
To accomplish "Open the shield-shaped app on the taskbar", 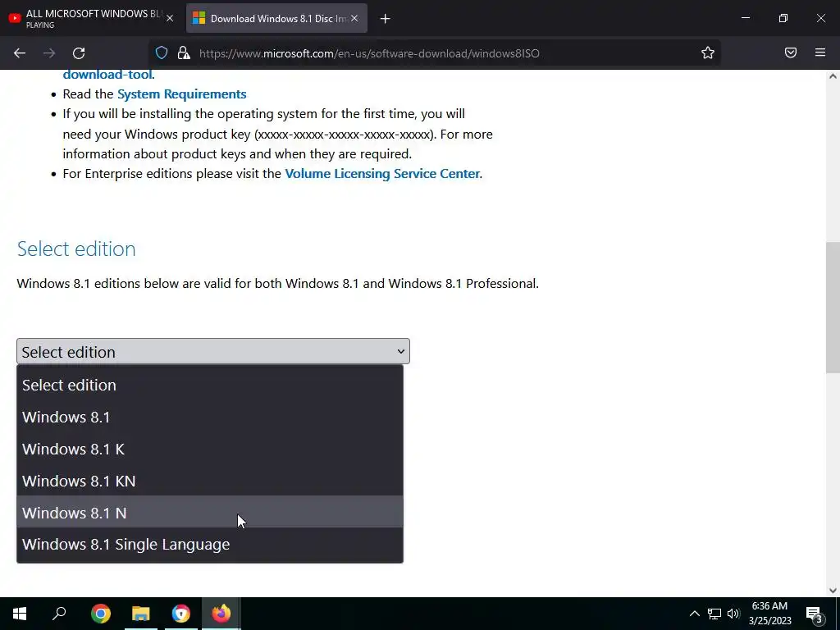I will click(181, 614).
